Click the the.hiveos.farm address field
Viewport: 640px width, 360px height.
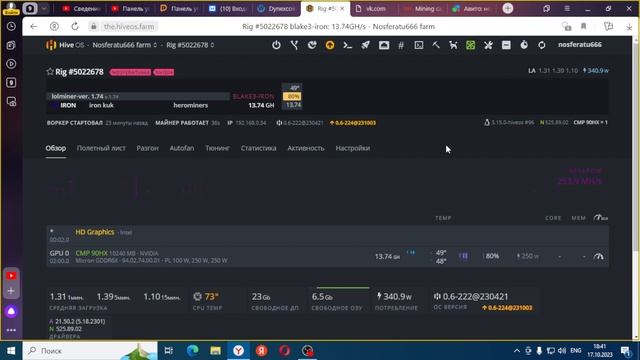[x=129, y=27]
